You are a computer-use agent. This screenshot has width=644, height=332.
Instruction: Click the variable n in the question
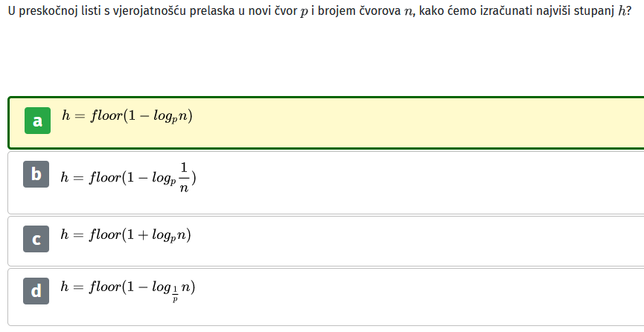[408, 11]
